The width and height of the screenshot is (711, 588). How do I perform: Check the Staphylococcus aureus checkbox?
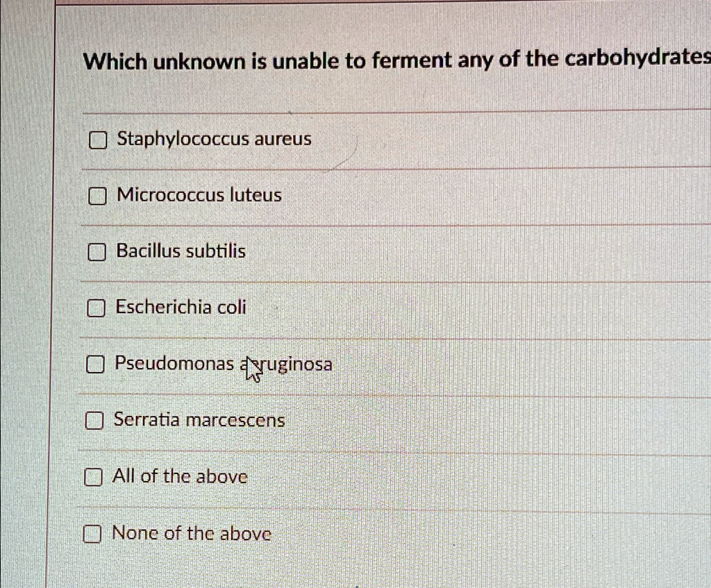click(97, 140)
